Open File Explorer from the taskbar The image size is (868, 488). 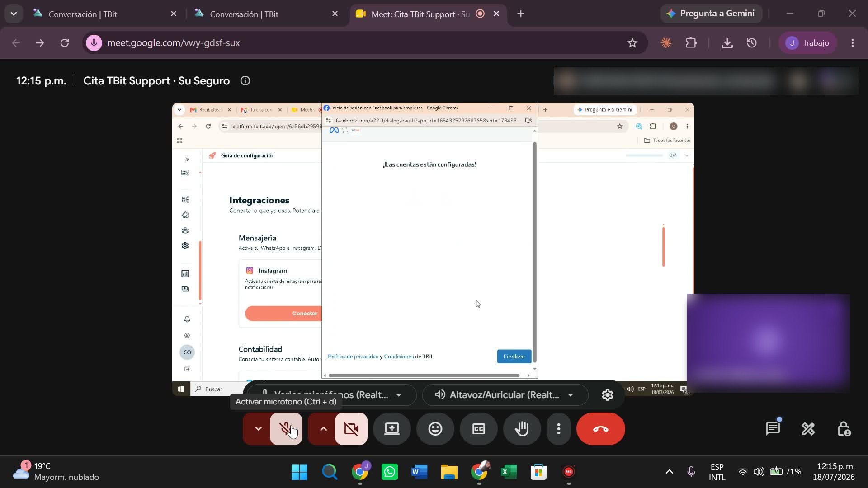pos(449,472)
